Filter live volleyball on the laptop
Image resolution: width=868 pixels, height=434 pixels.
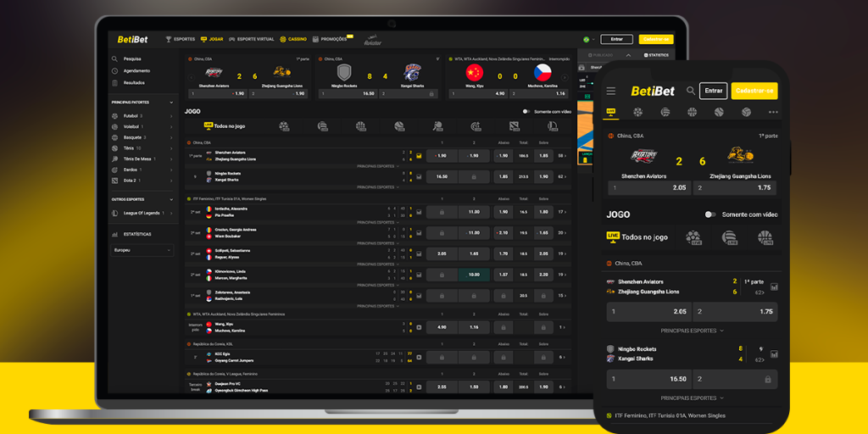(323, 126)
